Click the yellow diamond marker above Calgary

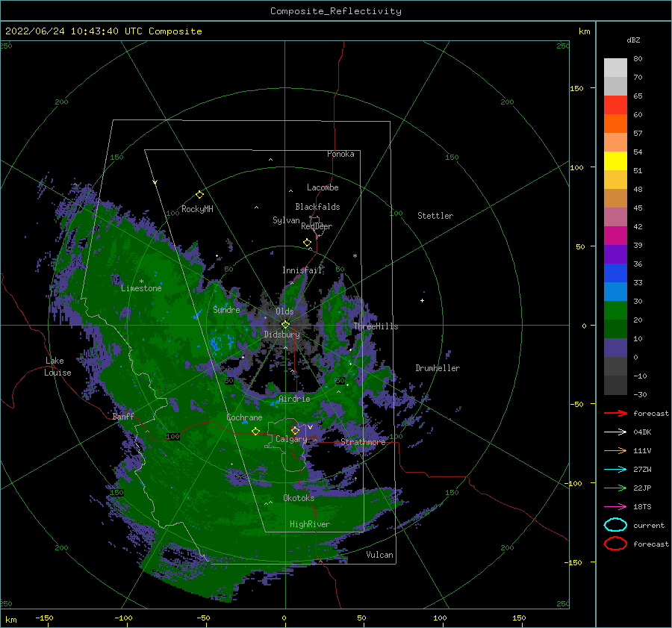coord(295,430)
